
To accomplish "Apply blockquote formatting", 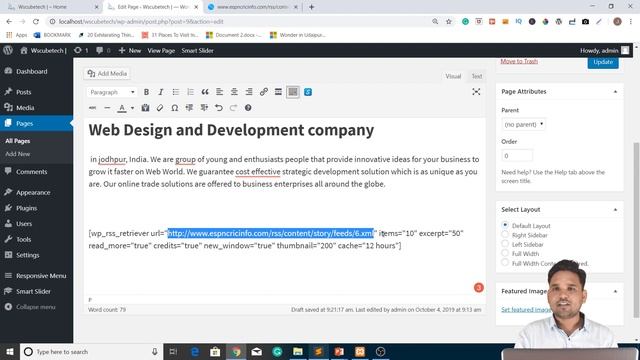I will coord(205,92).
